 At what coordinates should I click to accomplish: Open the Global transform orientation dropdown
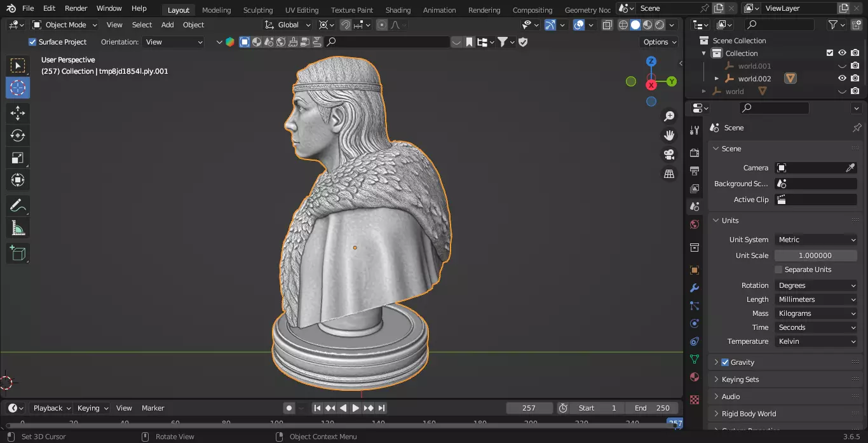tap(288, 25)
